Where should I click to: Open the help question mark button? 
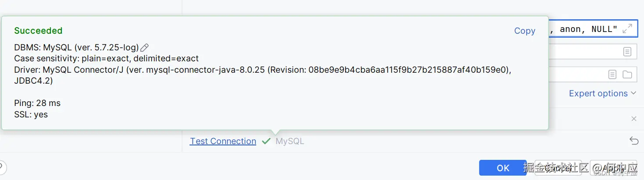pos(2,167)
